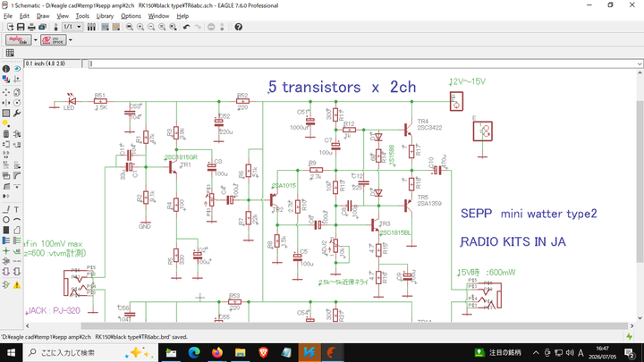644x362 pixels.
Task: Activate the Junction tool
Action: (x=6, y=251)
